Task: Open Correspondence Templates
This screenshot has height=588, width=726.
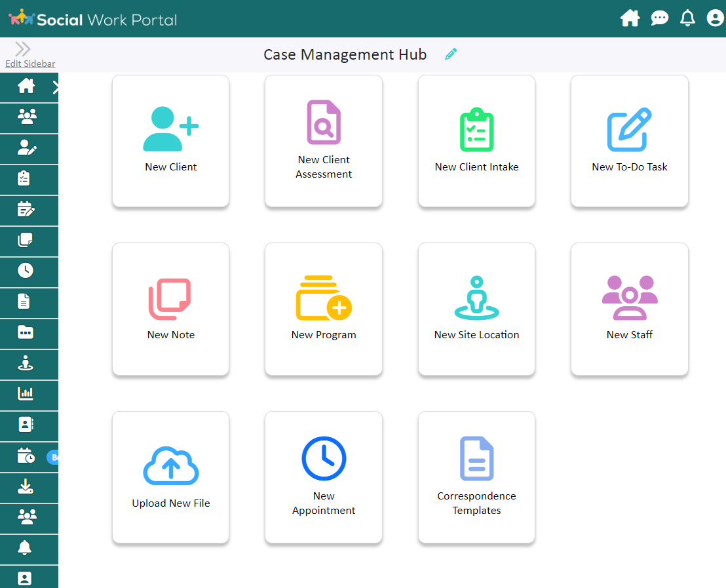Action: [x=476, y=477]
